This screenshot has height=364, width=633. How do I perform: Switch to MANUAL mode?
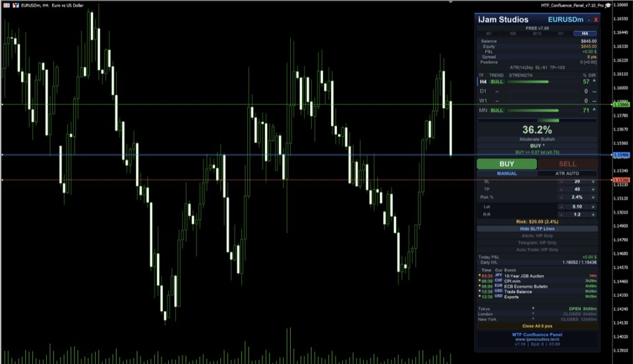pyautogui.click(x=506, y=173)
